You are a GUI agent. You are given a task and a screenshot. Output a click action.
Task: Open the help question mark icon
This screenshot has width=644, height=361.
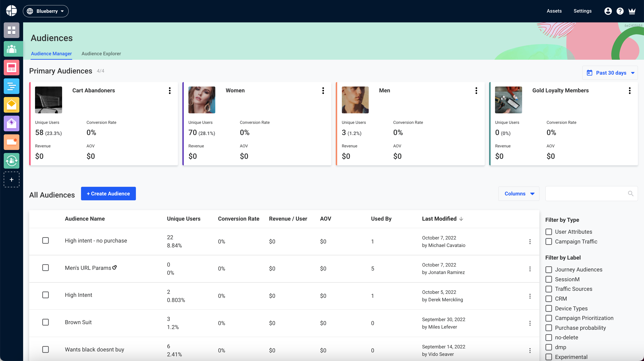coord(620,11)
